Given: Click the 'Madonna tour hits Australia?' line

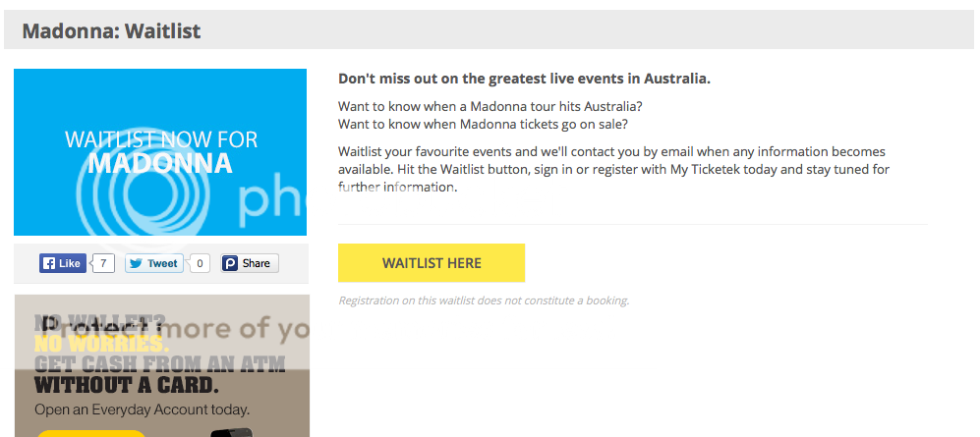Looking at the screenshot, I should [x=490, y=105].
